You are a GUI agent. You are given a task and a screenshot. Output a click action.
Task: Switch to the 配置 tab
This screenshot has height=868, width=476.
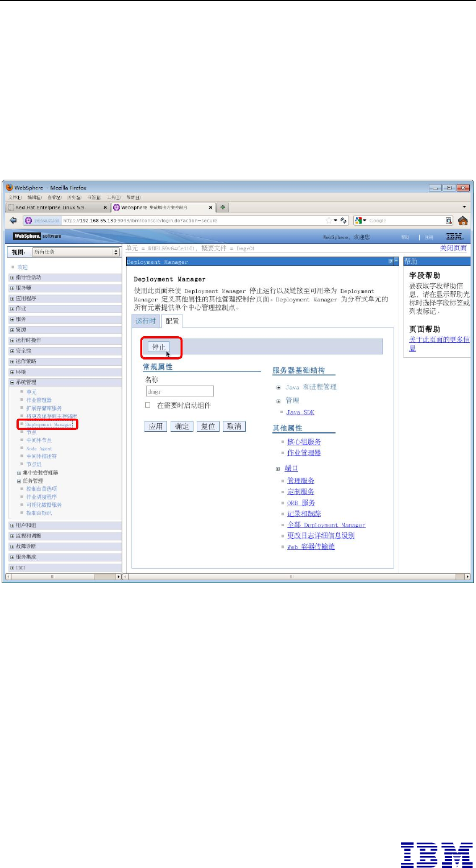point(172,321)
